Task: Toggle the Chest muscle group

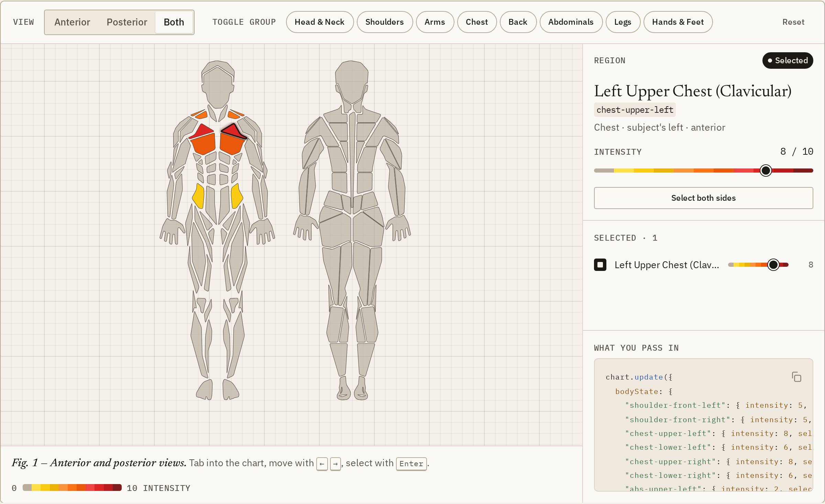Action: point(477,22)
